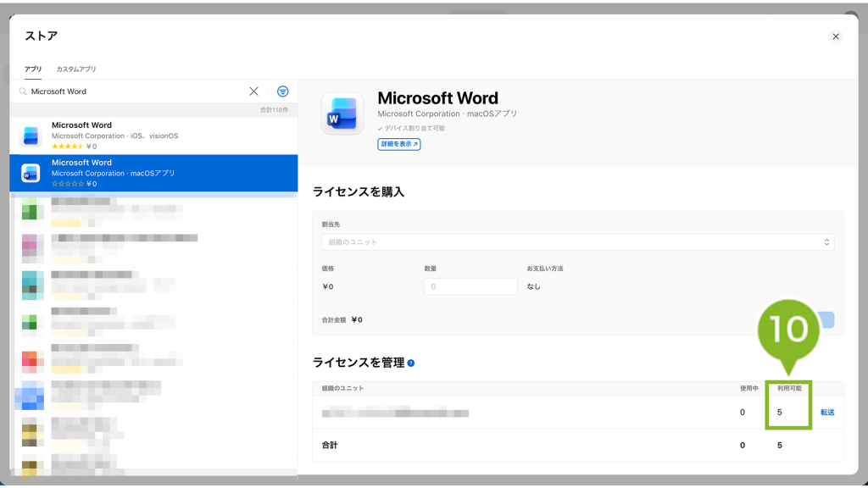
Task: Click the ライセンスを購入 heading
Action: (359, 192)
